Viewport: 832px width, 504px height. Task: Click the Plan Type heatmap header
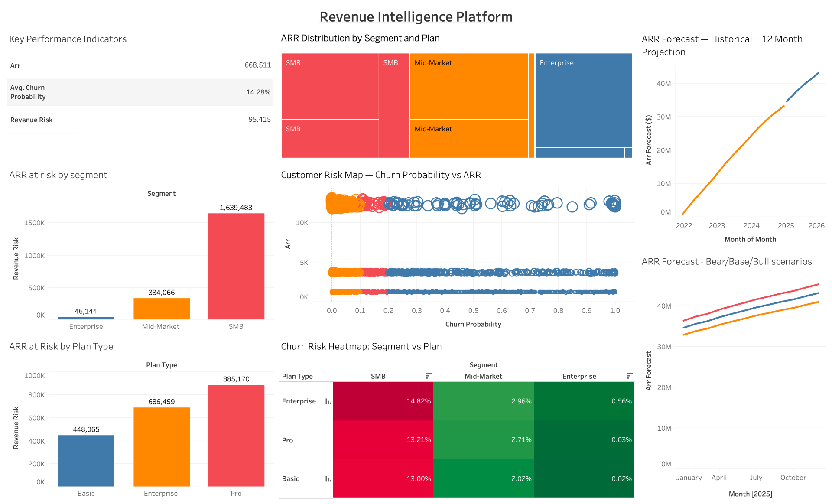[x=297, y=376]
